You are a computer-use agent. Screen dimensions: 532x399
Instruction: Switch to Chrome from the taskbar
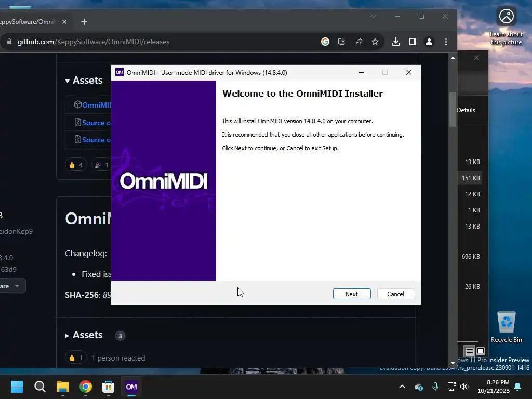point(86,387)
